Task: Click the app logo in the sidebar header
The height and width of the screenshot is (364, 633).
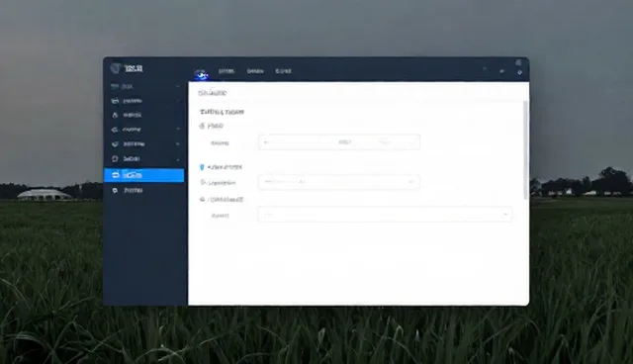Action: [116, 68]
